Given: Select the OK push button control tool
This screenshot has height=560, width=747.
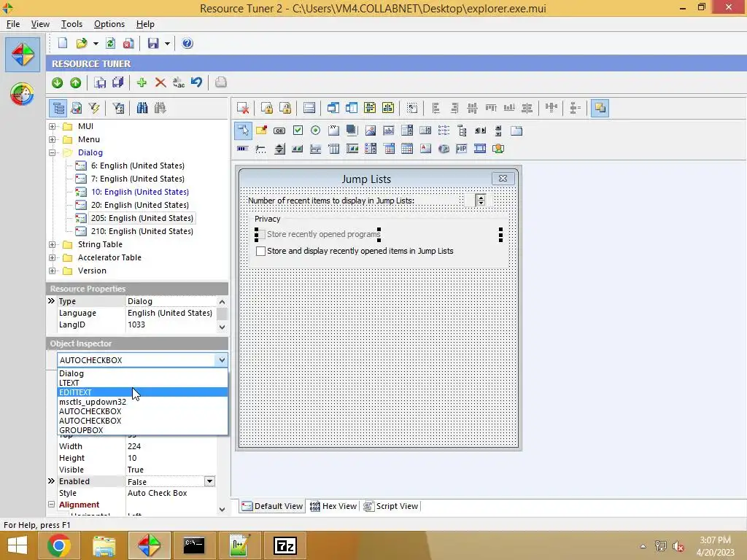Looking at the screenshot, I should click(279, 131).
